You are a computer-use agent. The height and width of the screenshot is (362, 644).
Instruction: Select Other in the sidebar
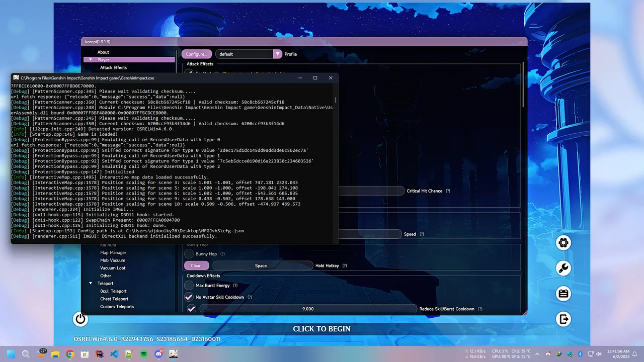106,276
